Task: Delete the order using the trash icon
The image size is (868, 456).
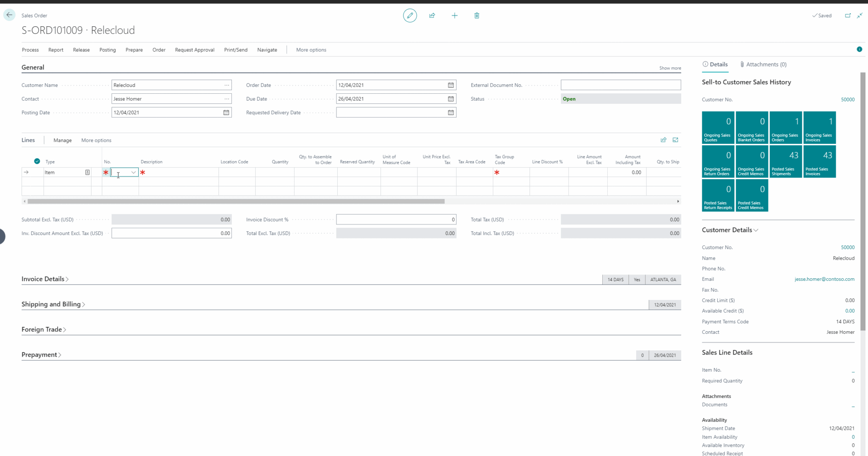Action: coord(476,15)
